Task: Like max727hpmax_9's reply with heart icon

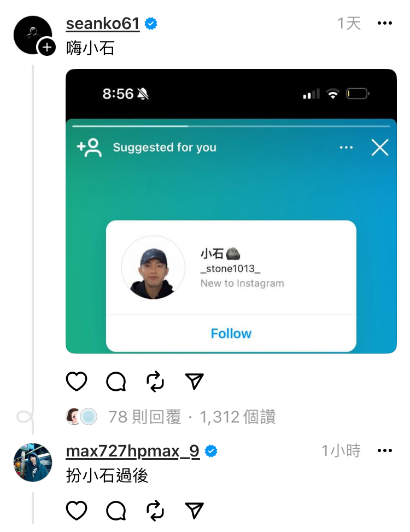Action: tap(76, 510)
